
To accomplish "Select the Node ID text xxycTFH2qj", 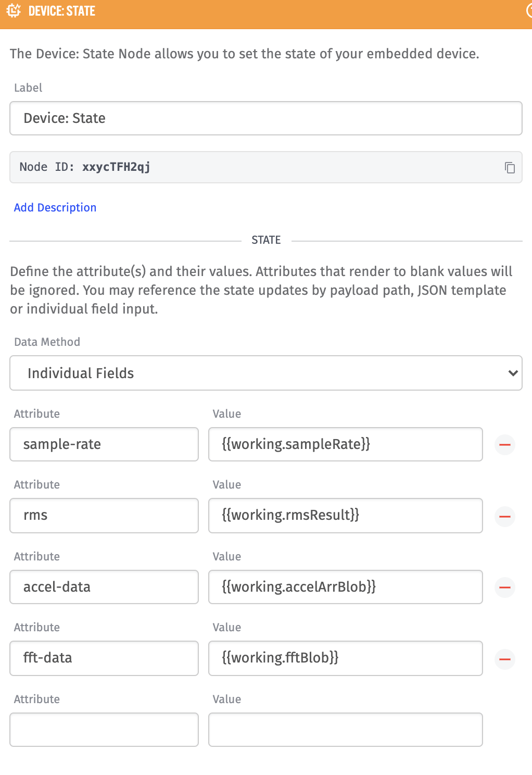I will (116, 167).
